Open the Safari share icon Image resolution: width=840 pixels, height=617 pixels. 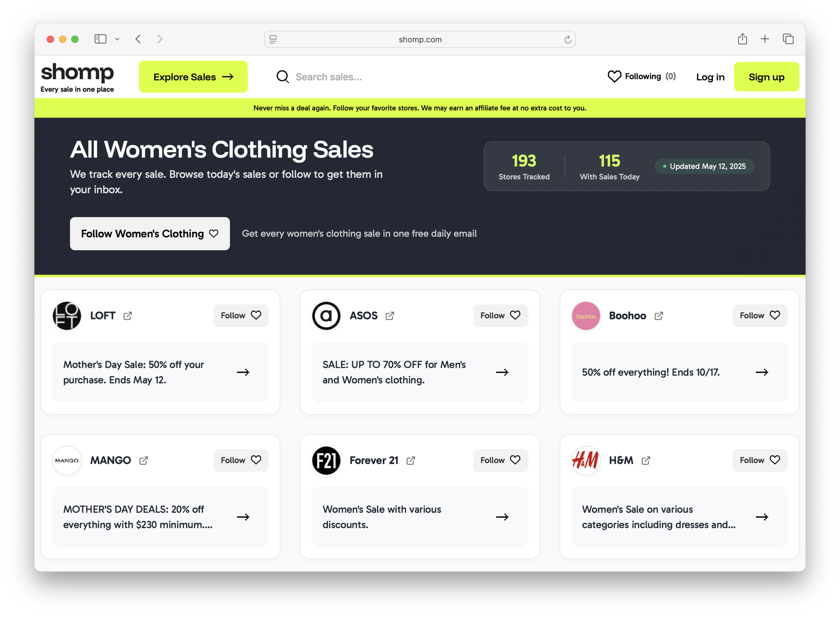742,39
